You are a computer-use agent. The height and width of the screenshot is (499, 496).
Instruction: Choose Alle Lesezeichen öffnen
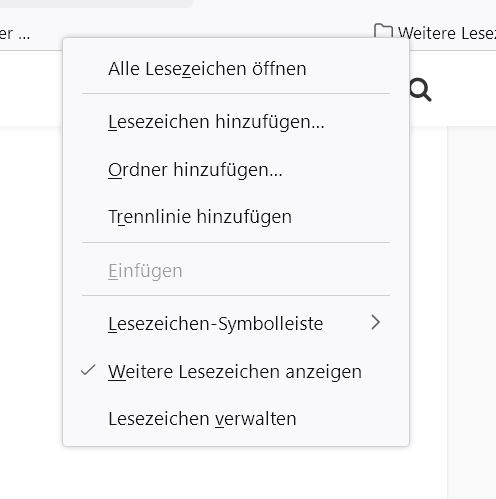click(x=236, y=69)
